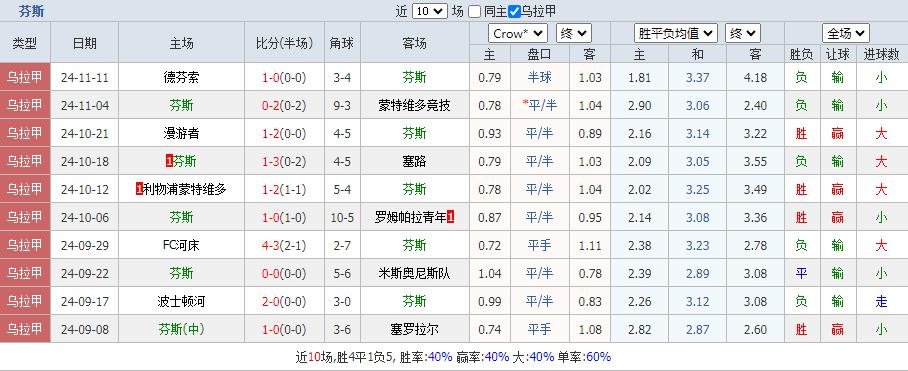908x371 pixels.
Task: Open the 终 dropdown next to 胜平负均值
Action: click(743, 34)
